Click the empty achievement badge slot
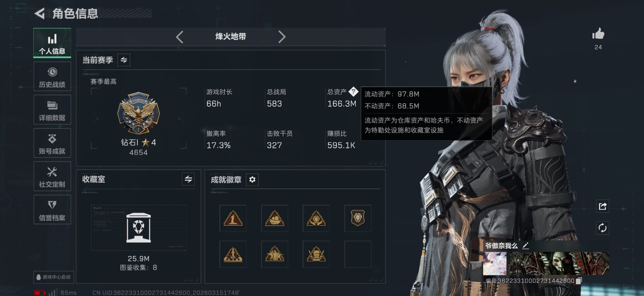 point(357,254)
